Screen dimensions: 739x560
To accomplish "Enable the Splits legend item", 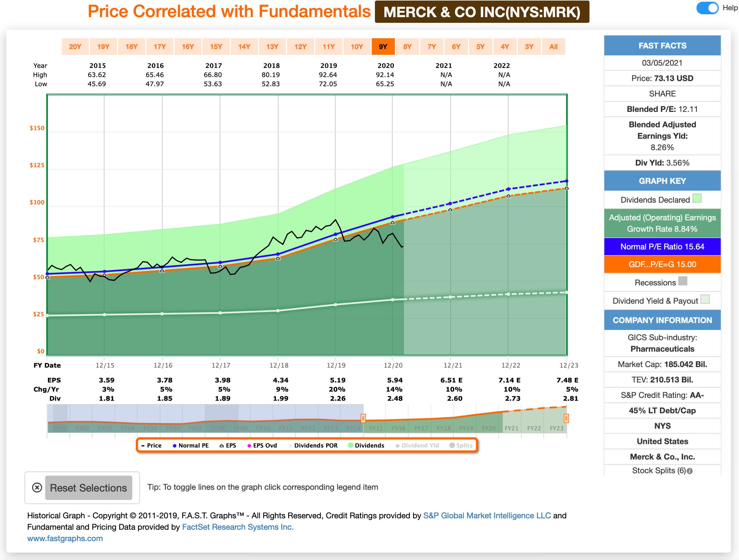I will click(x=461, y=445).
